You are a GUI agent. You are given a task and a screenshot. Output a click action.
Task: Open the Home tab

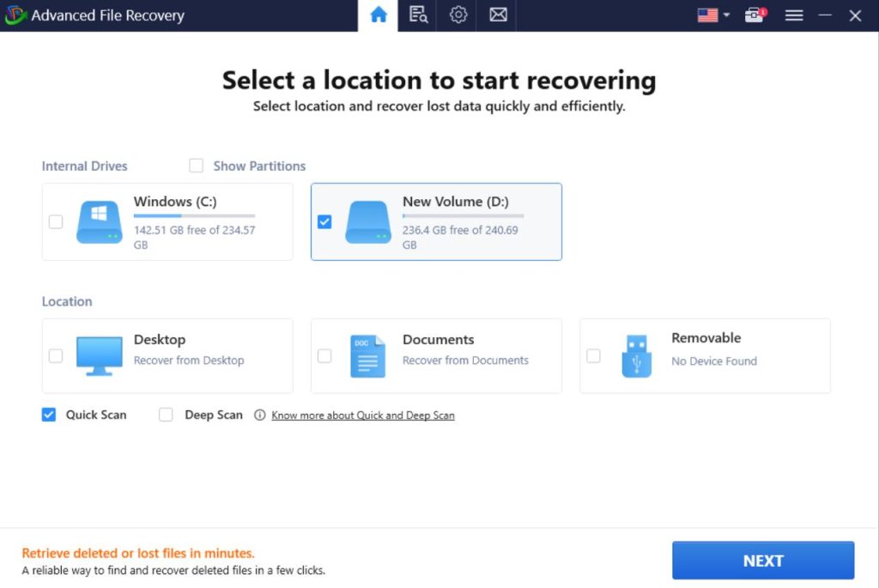(379, 15)
